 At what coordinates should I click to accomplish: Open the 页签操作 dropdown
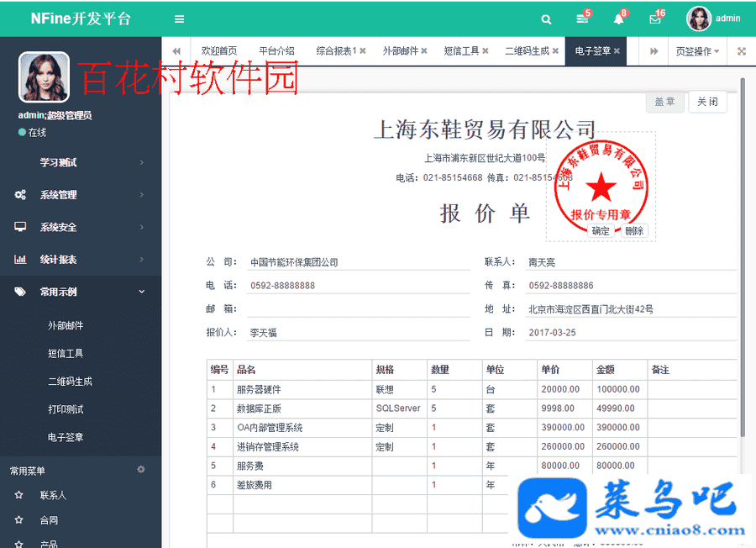coord(696,51)
